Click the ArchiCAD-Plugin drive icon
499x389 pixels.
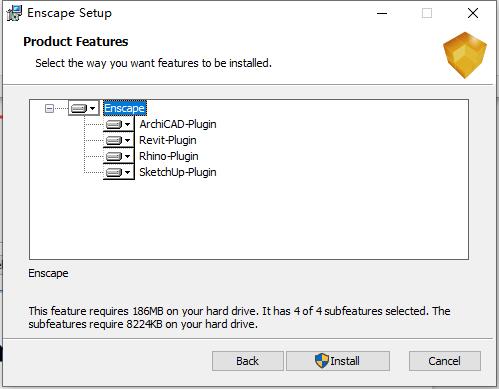coord(114,124)
